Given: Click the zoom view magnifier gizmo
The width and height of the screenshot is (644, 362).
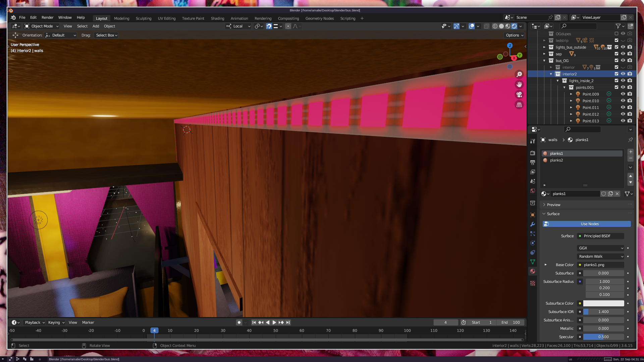Looking at the screenshot, I should [519, 74].
